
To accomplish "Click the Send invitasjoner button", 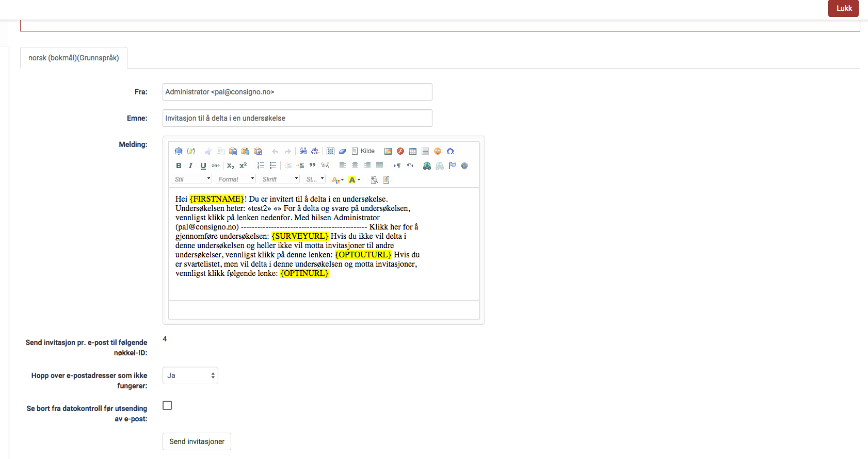I will [x=197, y=441].
